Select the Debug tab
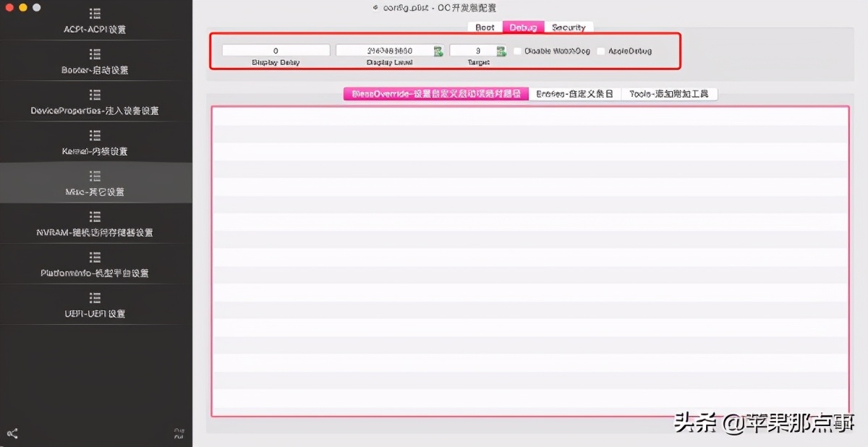Screen dimensions: 868x447 [x=523, y=27]
